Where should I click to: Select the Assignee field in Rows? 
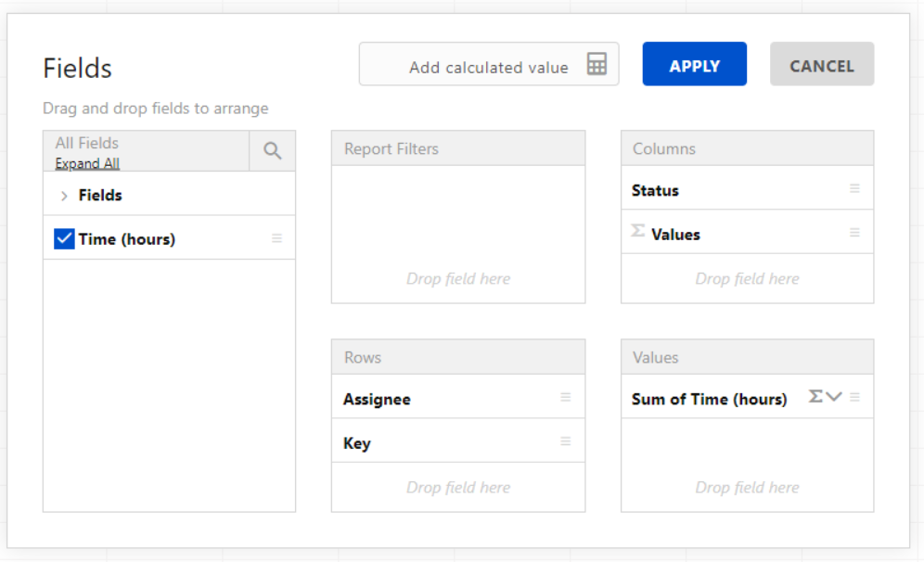377,400
